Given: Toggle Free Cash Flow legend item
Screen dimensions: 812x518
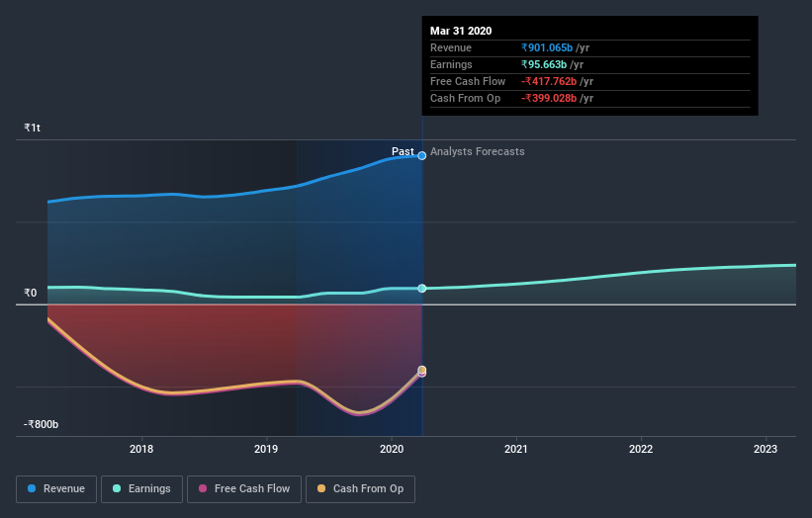Looking at the screenshot, I should [x=243, y=488].
